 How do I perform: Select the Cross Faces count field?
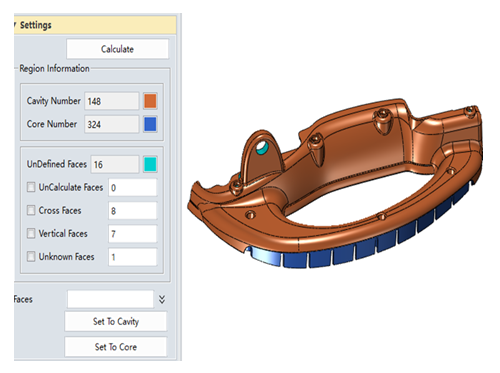pos(132,211)
